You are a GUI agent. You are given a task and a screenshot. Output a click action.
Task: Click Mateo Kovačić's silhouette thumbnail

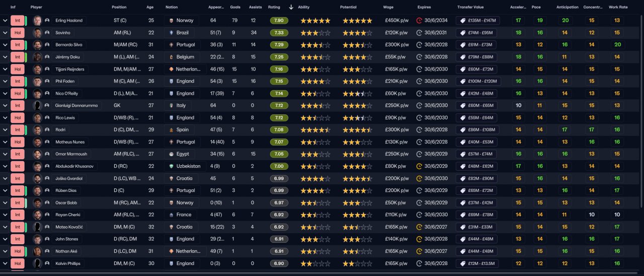(37, 227)
